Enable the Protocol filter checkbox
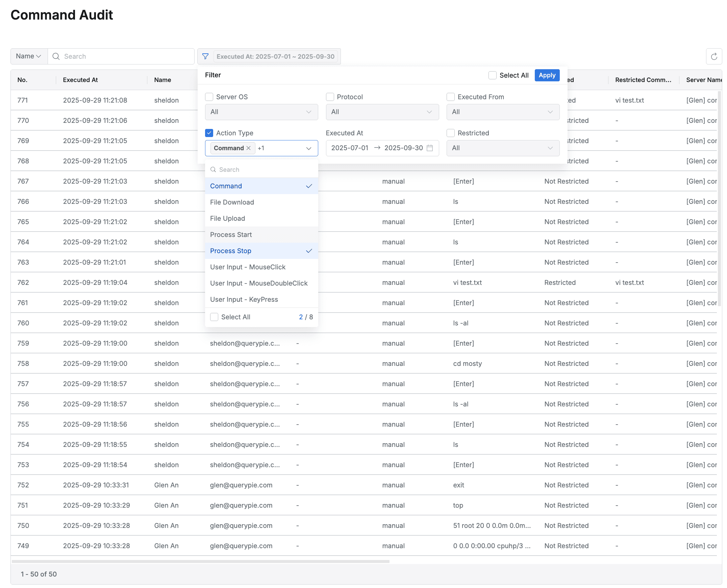The image size is (727, 588). tap(330, 97)
